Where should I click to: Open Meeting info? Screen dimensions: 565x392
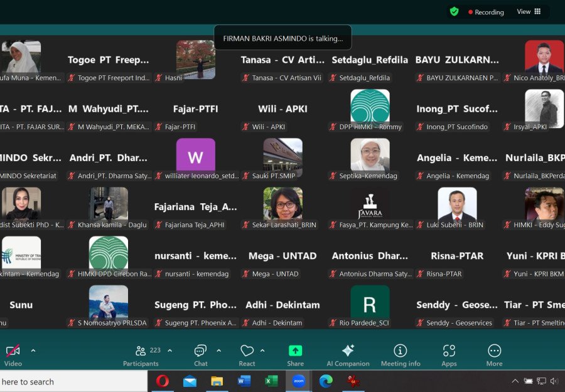point(401,350)
